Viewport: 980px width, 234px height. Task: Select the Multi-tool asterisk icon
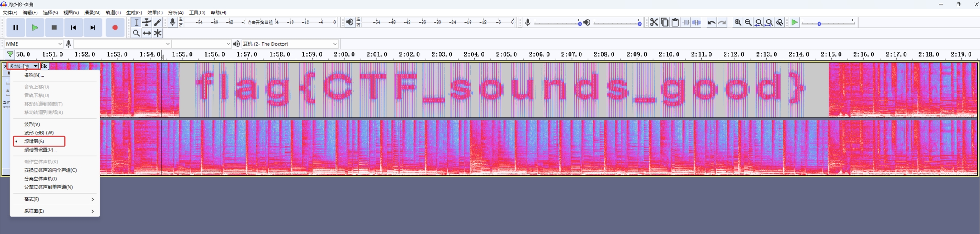click(158, 33)
